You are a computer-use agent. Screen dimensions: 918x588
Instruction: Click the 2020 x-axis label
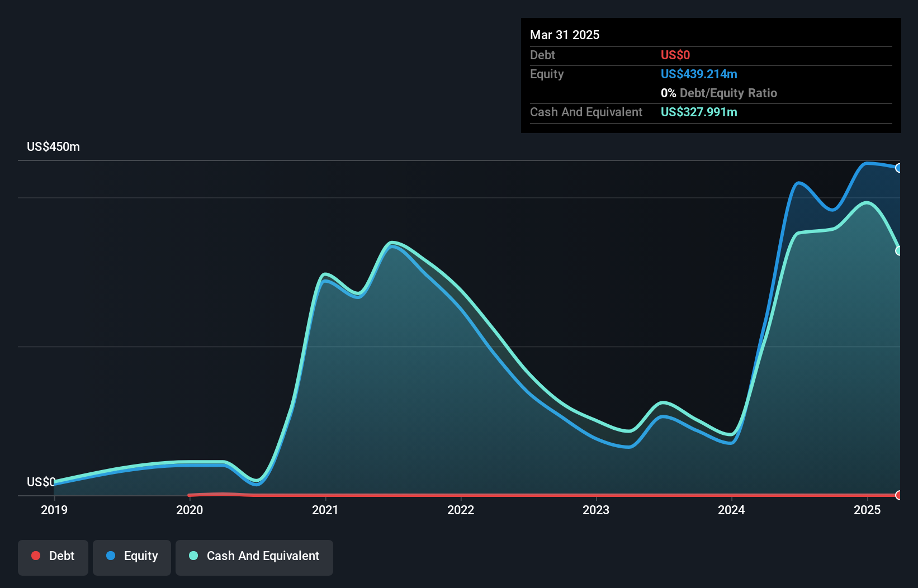tap(190, 510)
